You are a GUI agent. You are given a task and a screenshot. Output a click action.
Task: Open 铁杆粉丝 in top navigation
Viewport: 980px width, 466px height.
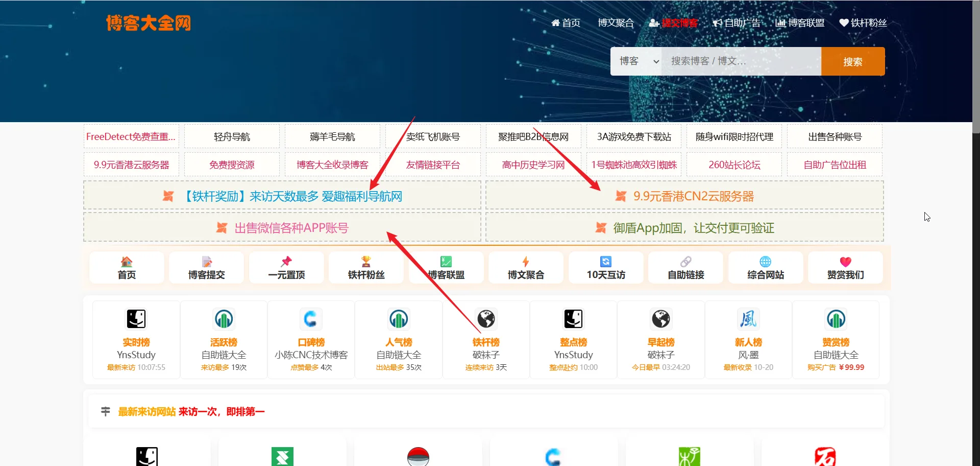[863, 23]
